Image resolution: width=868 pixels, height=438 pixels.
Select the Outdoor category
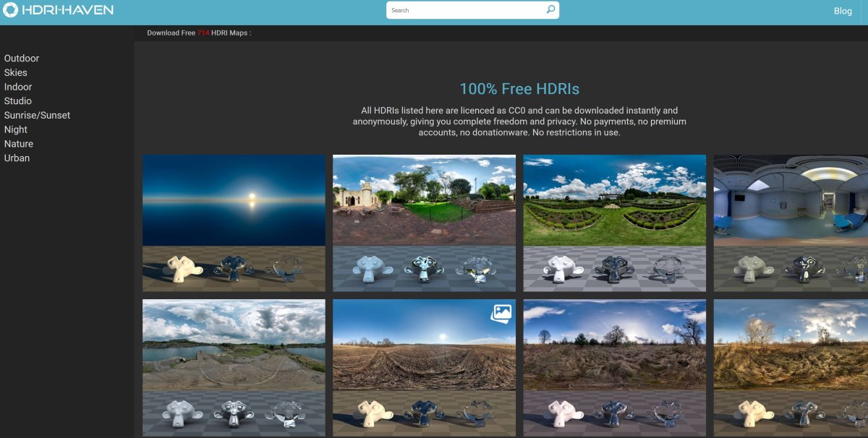pos(22,59)
